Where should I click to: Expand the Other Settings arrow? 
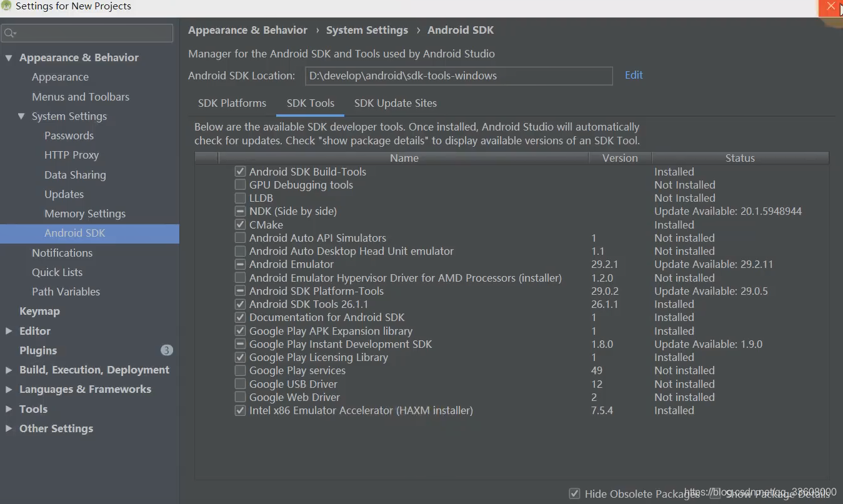pyautogui.click(x=9, y=428)
